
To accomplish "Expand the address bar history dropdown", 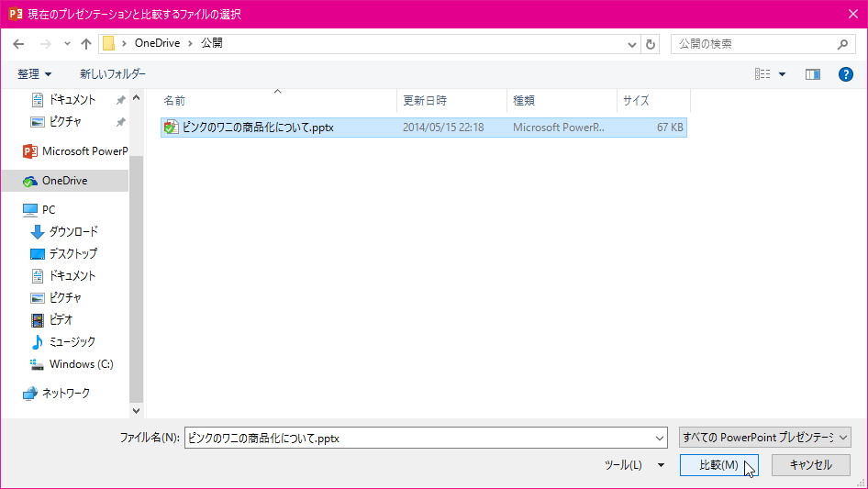I will click(631, 44).
